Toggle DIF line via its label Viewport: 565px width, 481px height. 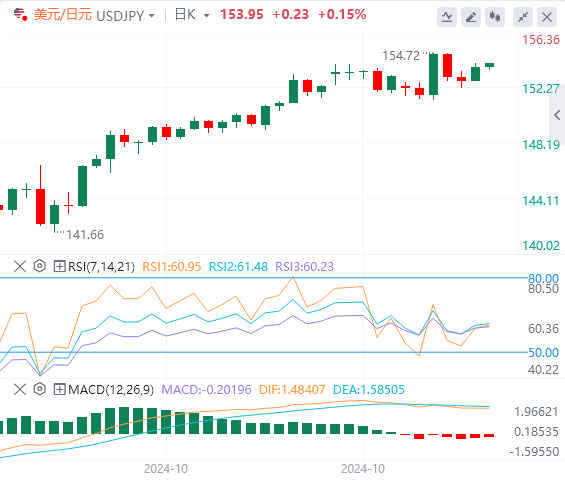(x=292, y=389)
